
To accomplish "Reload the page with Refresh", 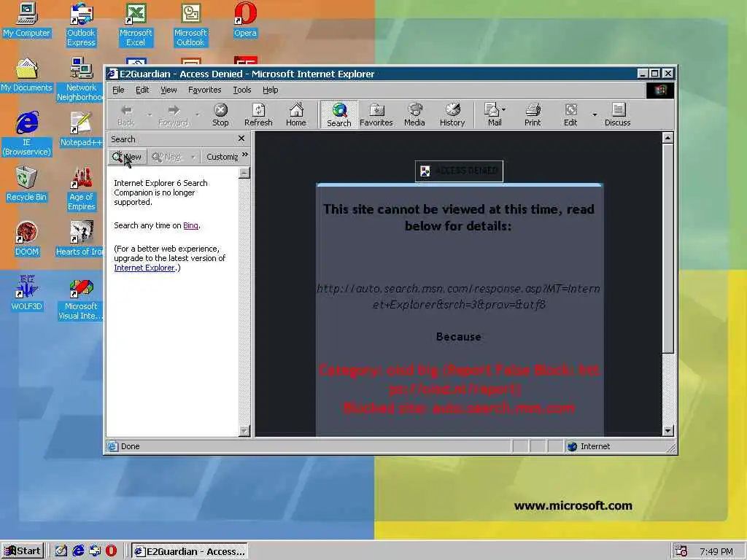I will [x=258, y=115].
